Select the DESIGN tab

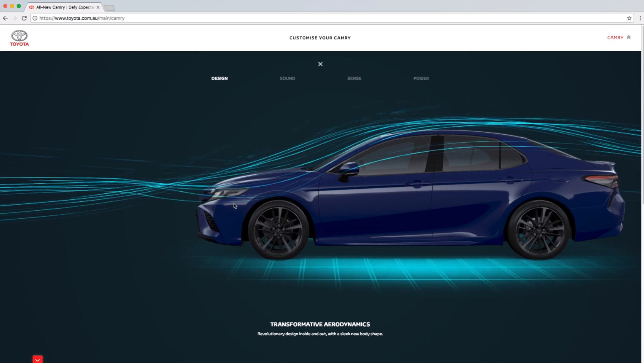[x=219, y=78]
